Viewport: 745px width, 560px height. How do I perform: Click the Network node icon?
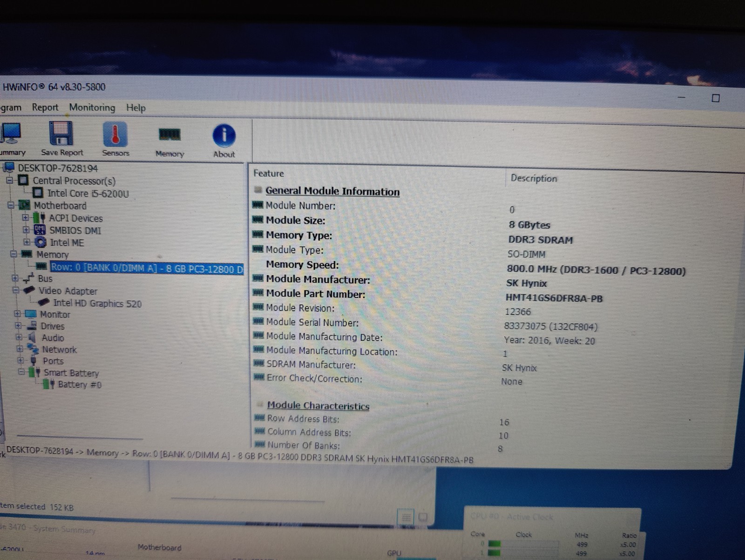point(33,349)
